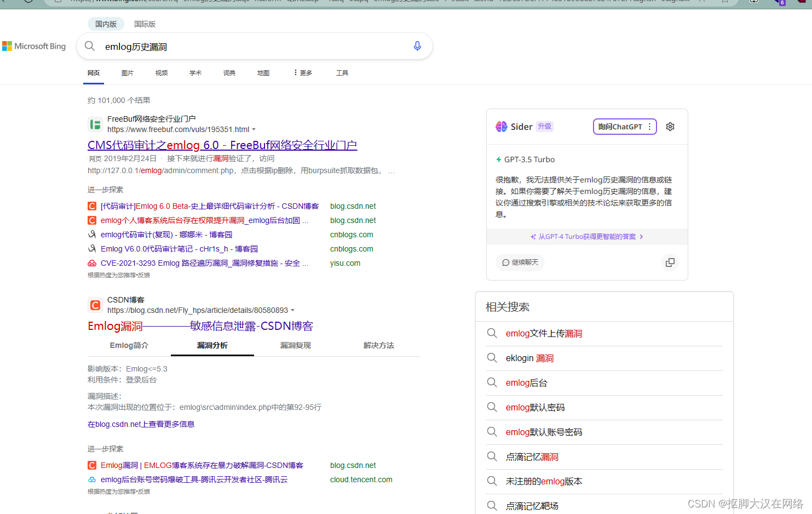Viewport: 812px width, 514px height.
Task: Click yisu.com domain text
Action: point(345,263)
